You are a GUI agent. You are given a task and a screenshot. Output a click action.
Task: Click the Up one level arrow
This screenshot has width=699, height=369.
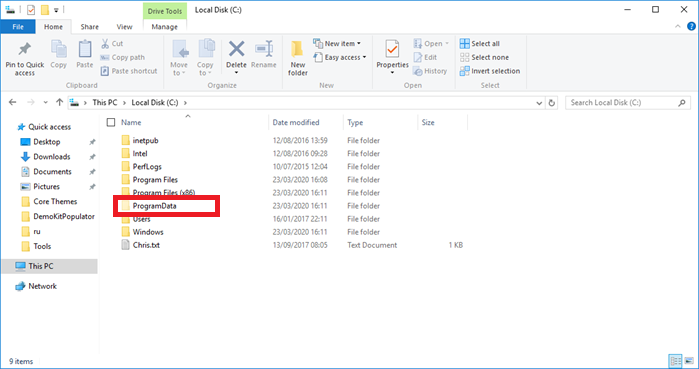[x=59, y=102]
